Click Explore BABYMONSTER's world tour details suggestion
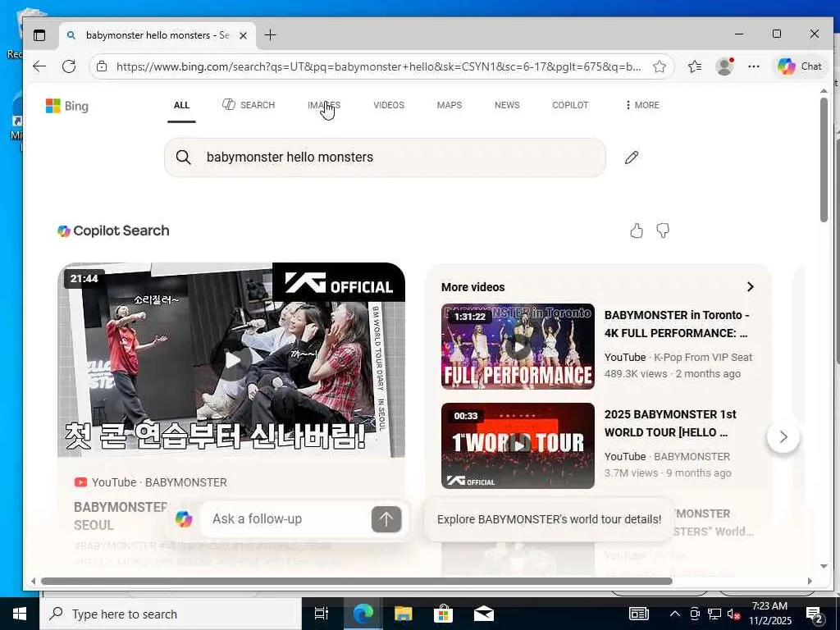The height and width of the screenshot is (630, 840). 549,519
